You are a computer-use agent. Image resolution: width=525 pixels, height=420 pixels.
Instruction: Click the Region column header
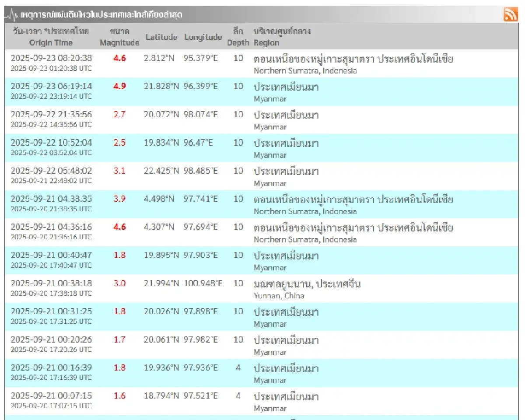[x=266, y=42]
